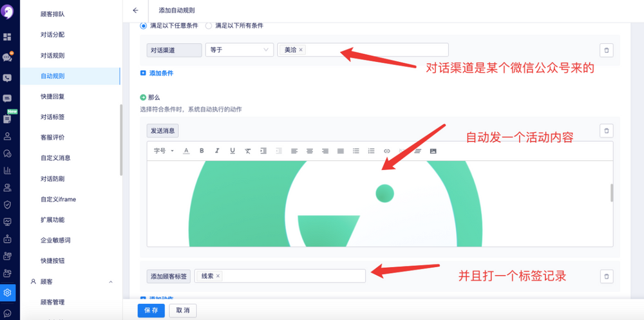Delete the 对话渠道 condition row
644x320 pixels.
(x=606, y=50)
